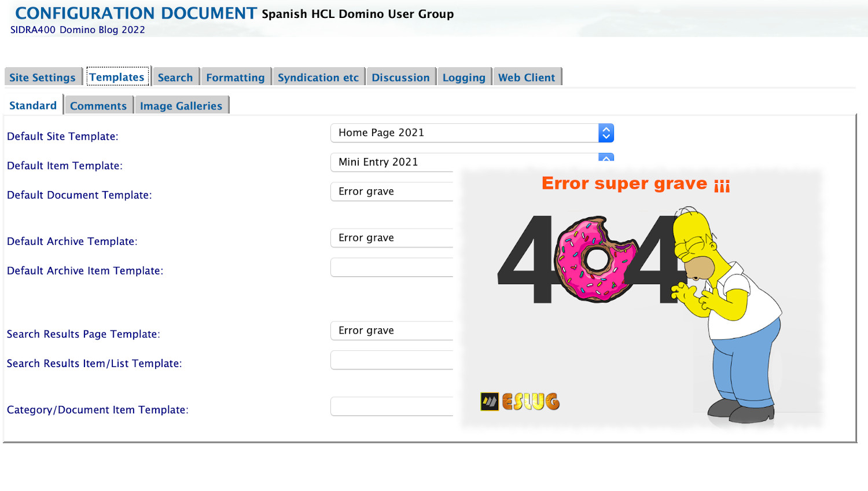Screen dimensions: 868x491
Task: Open Search Results Page Template dropdown
Action: click(392, 331)
